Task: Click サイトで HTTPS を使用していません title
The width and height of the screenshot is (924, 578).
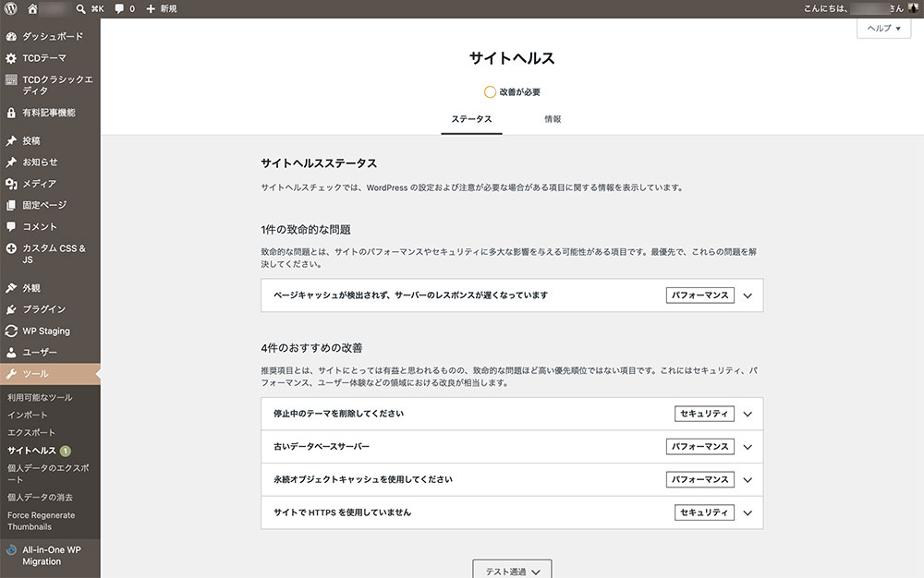Action: 343,512
